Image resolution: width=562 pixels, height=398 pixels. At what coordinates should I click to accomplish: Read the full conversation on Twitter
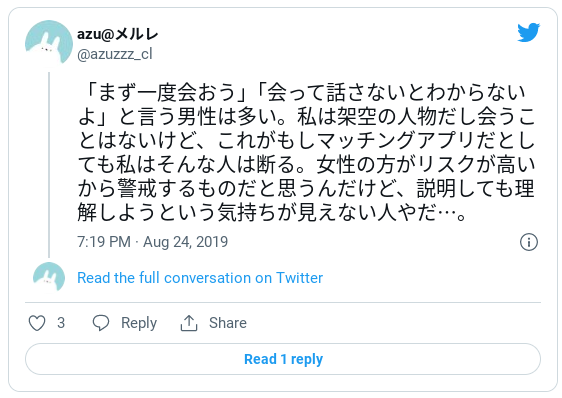pos(200,278)
